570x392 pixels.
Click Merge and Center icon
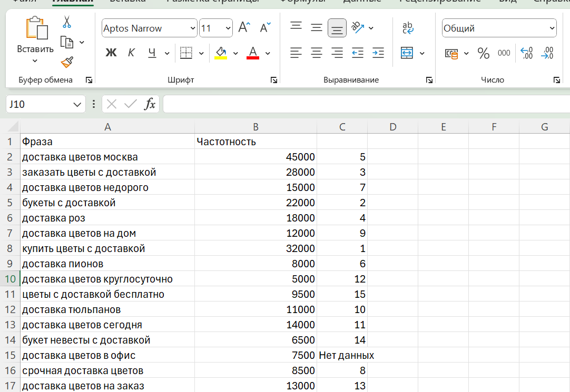pos(407,53)
